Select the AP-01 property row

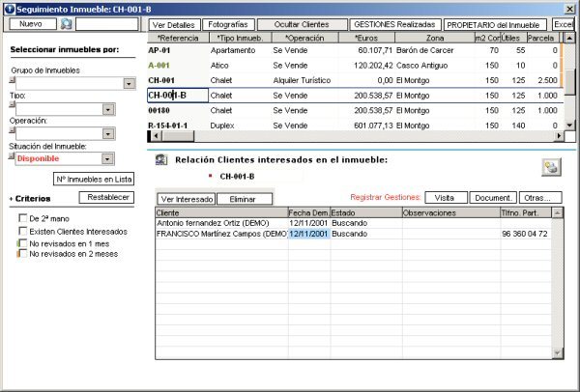[355, 50]
